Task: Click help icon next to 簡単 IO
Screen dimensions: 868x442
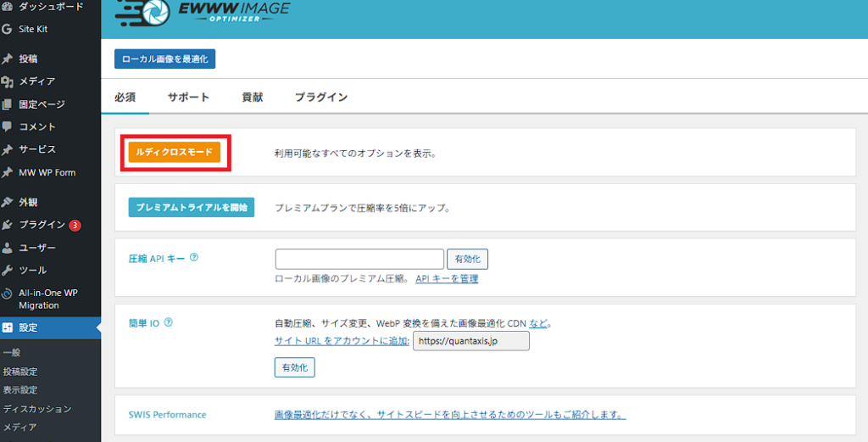Action: tap(168, 322)
